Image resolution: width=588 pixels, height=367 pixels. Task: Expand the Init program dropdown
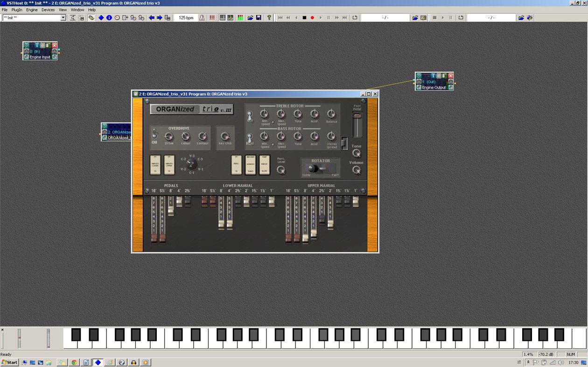(x=63, y=18)
